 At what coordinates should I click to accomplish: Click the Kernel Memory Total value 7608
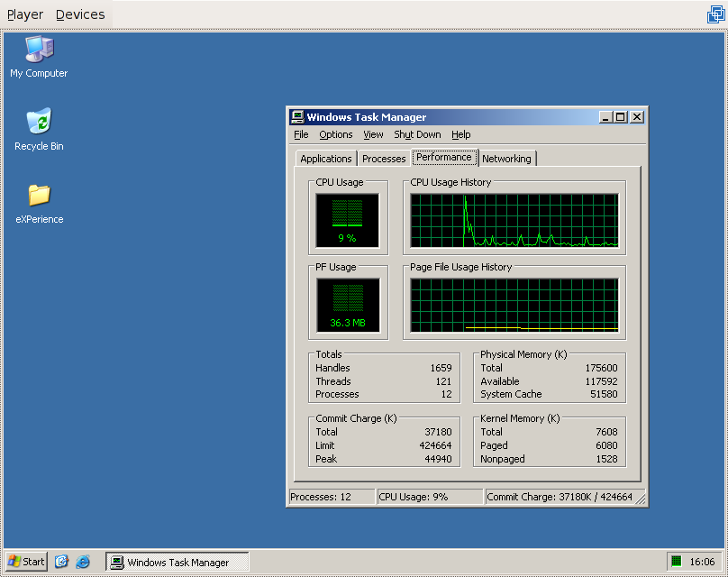pos(606,432)
